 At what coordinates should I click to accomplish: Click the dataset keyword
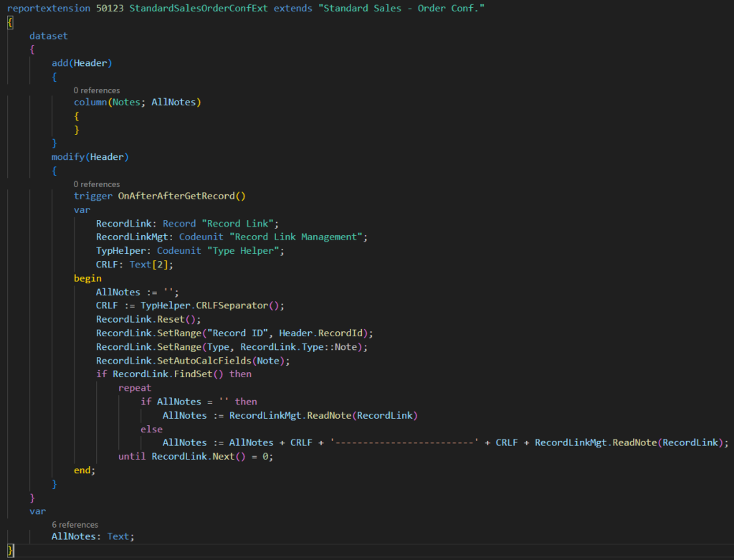49,35
